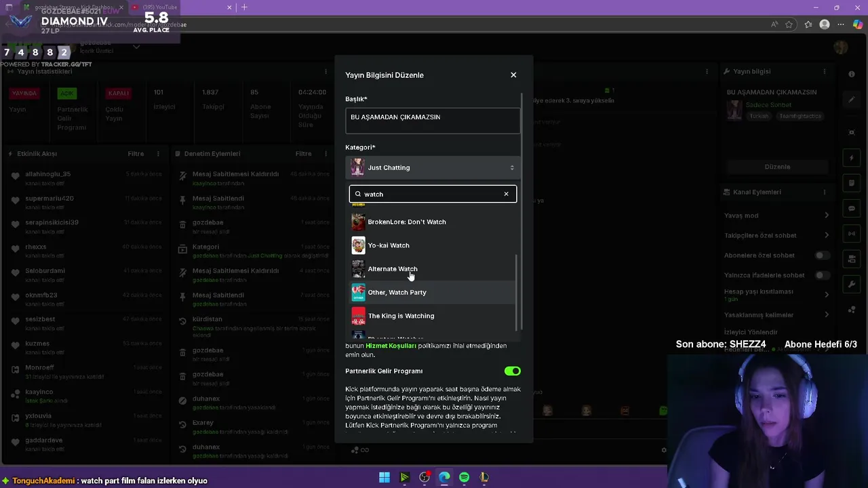Open stream info icon in right sidebar

point(852,74)
